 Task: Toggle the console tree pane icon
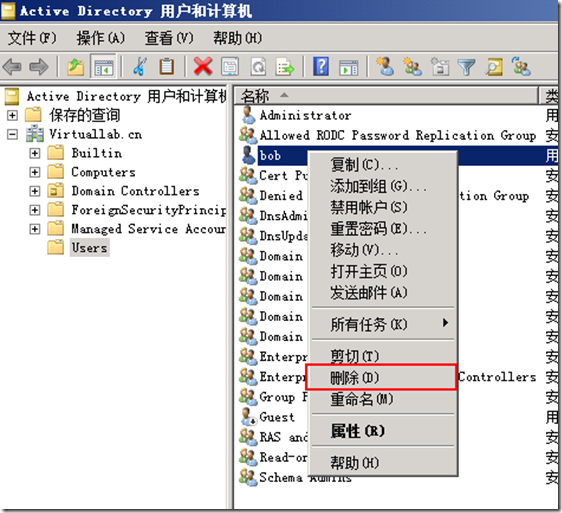pyautogui.click(x=103, y=67)
